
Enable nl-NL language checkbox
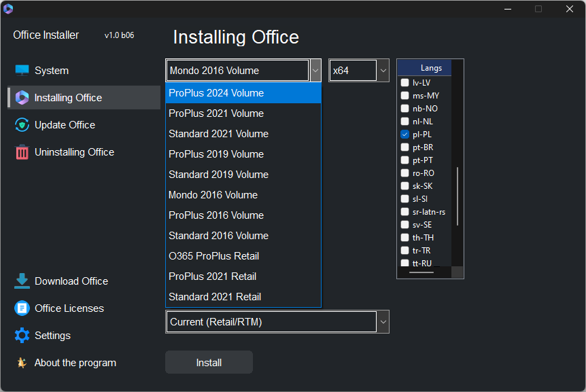(x=404, y=122)
